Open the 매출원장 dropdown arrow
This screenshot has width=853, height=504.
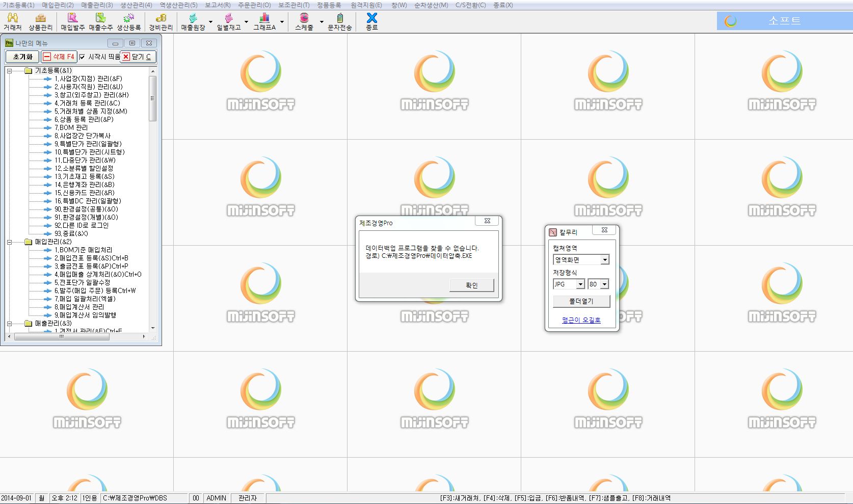pos(210,22)
